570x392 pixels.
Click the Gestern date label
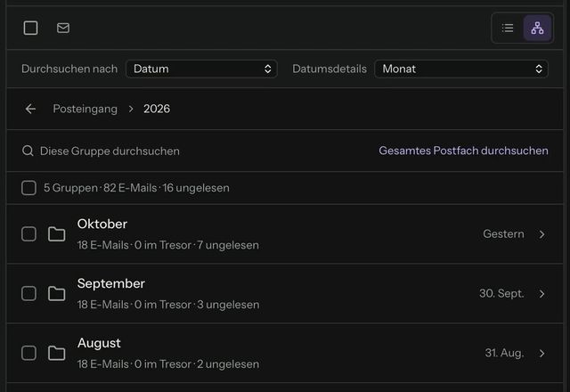point(503,233)
